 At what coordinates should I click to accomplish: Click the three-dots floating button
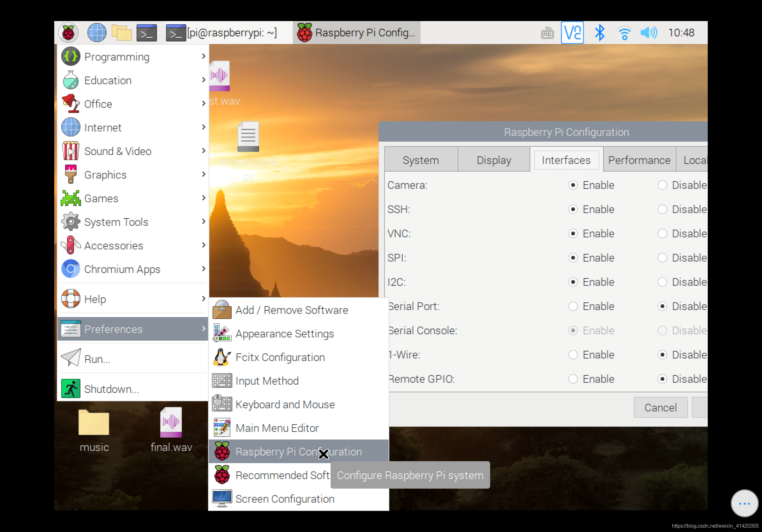click(x=744, y=503)
